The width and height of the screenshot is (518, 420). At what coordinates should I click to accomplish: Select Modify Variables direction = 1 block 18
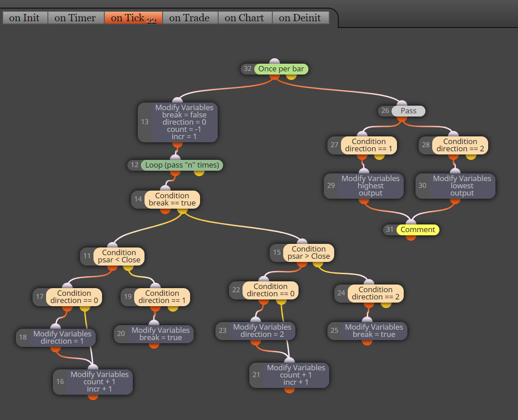[x=56, y=337]
